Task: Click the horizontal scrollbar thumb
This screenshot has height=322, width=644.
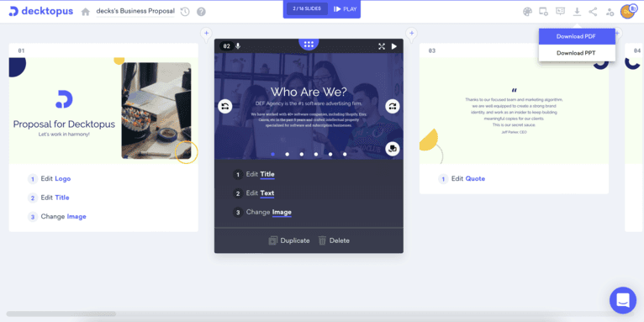Action: pyautogui.click(x=61, y=314)
